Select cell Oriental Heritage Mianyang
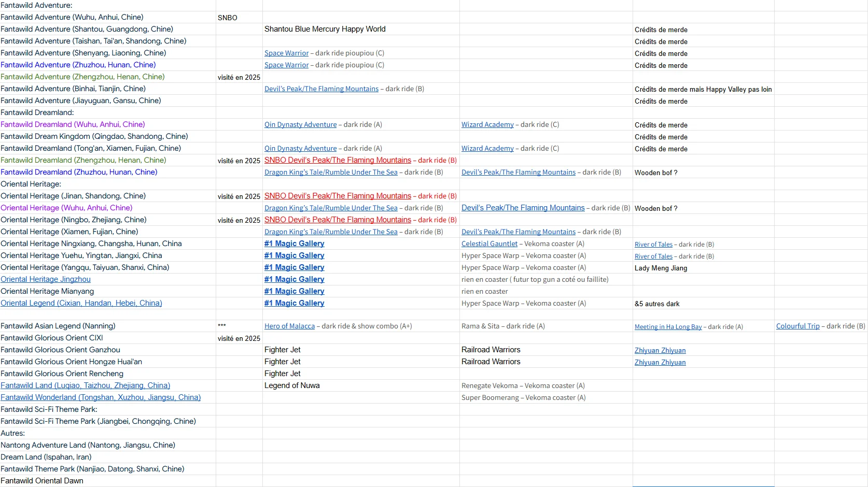 point(108,291)
